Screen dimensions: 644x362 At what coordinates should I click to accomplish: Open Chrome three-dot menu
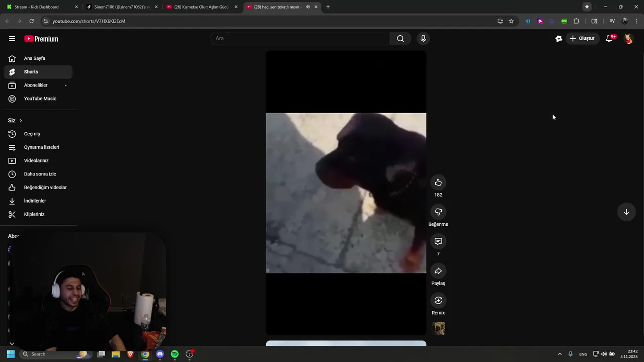pos(637,21)
